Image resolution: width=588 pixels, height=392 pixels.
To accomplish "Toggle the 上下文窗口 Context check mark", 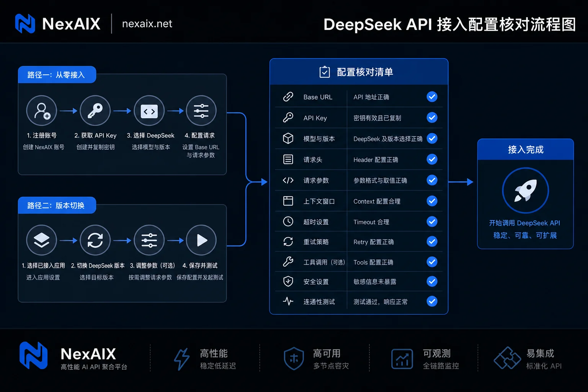I will (432, 201).
